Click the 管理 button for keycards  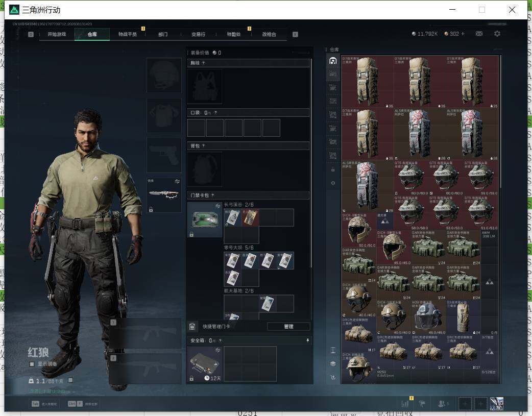(x=288, y=327)
